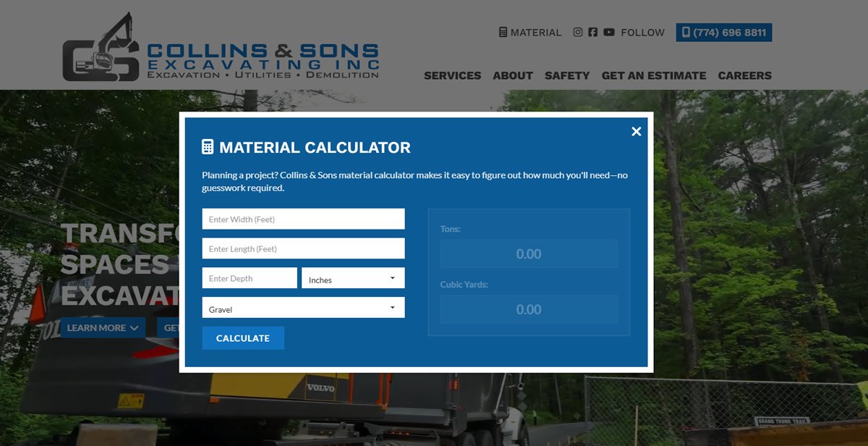Open the Facebook icon link
Image resolution: width=868 pixels, height=446 pixels.
click(593, 32)
